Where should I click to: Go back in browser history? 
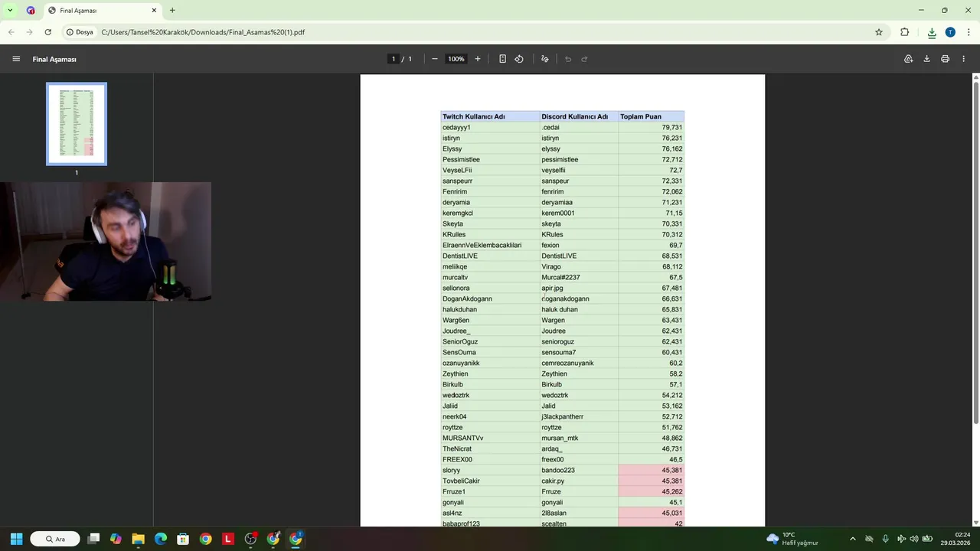pos(11,32)
